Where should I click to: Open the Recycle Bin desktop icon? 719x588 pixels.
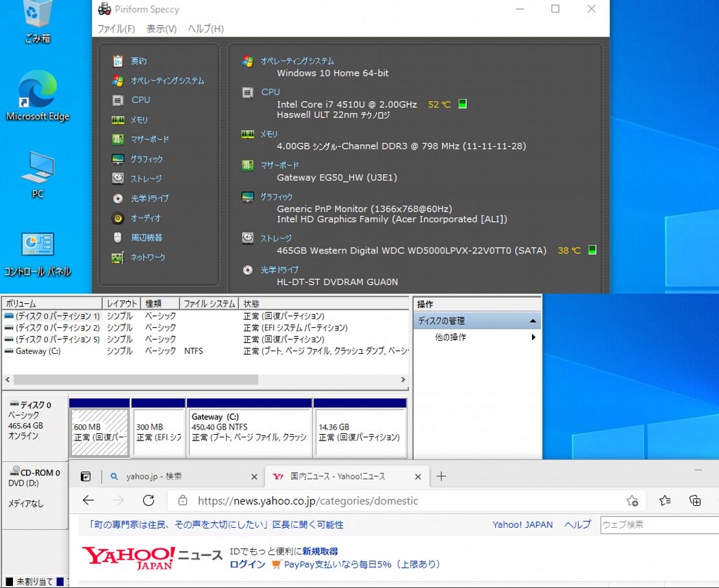37,22
